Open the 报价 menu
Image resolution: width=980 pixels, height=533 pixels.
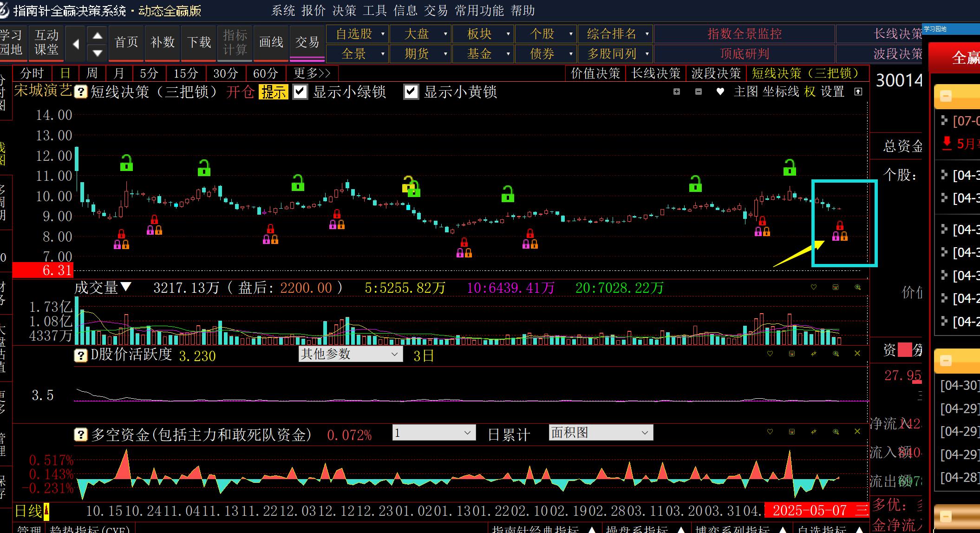314,10
